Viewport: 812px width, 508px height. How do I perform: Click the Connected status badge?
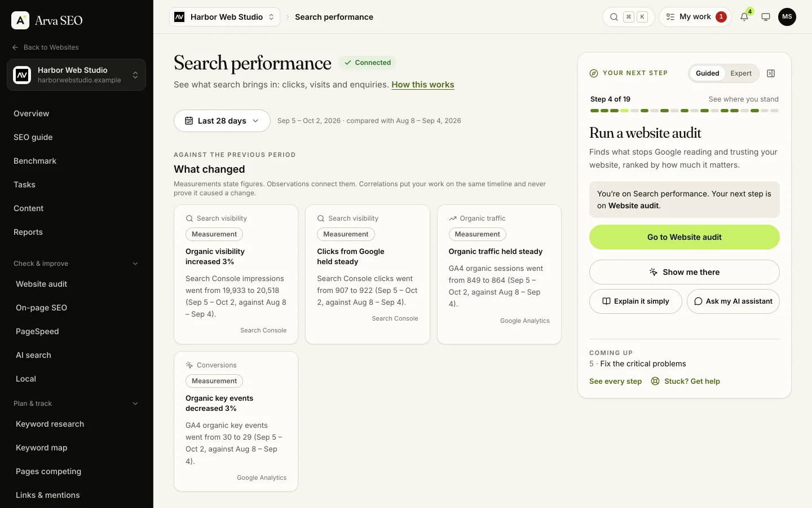click(368, 63)
